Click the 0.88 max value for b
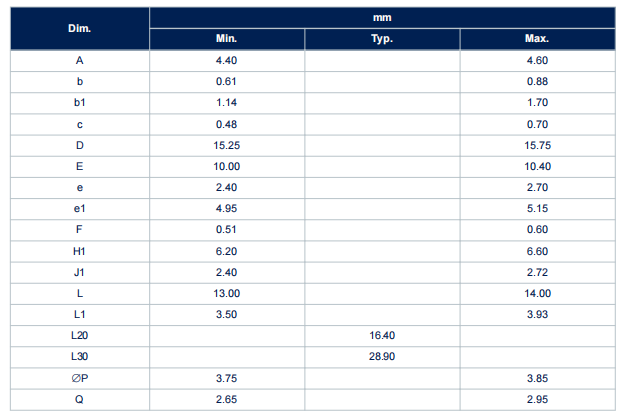Image resolution: width=627 pixels, height=420 pixels. pyautogui.click(x=537, y=81)
